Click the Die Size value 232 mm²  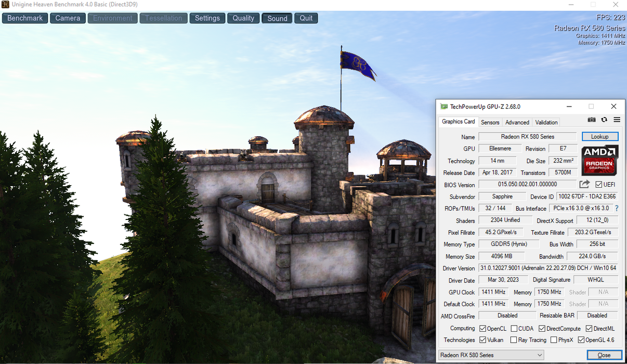(563, 161)
